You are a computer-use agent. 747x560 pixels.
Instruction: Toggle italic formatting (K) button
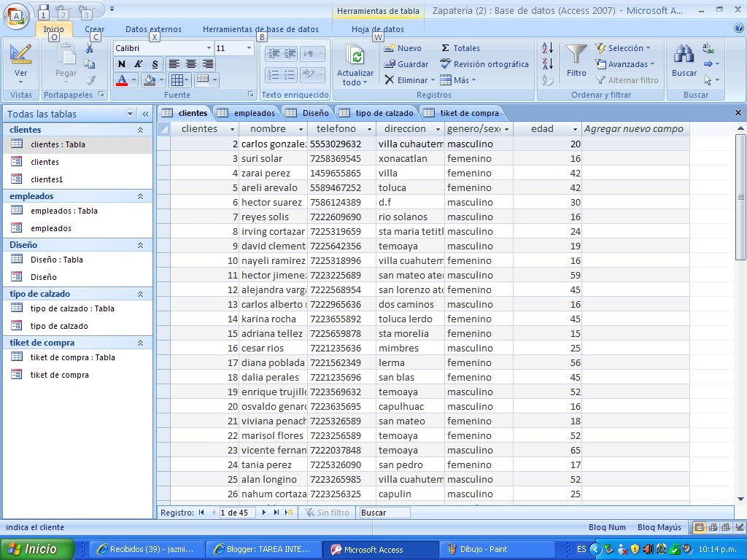tap(138, 64)
